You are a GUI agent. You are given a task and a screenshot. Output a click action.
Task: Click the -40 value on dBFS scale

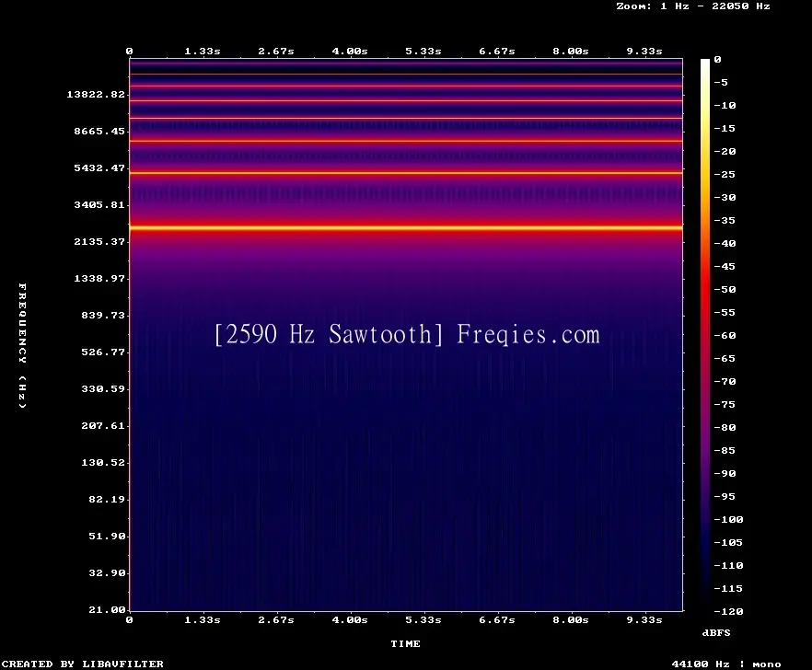pyautogui.click(x=725, y=243)
